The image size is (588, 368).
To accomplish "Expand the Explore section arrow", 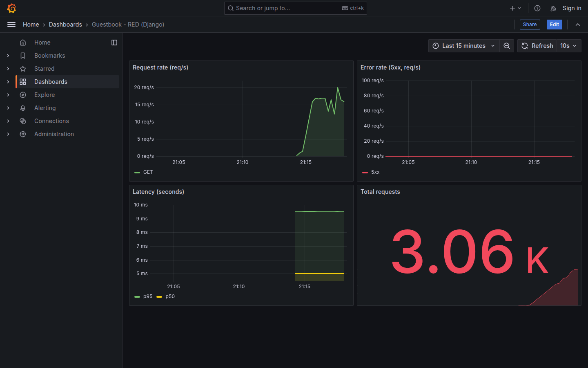I will (x=8, y=95).
